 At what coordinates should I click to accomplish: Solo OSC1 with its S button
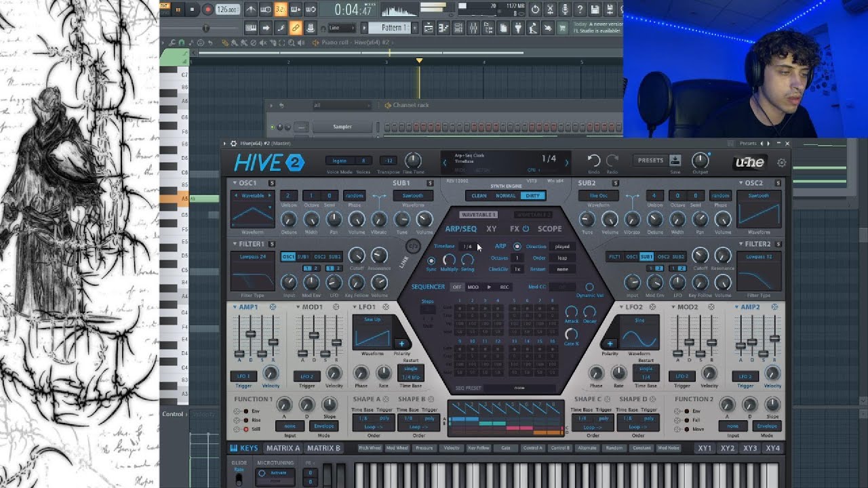pos(272,183)
